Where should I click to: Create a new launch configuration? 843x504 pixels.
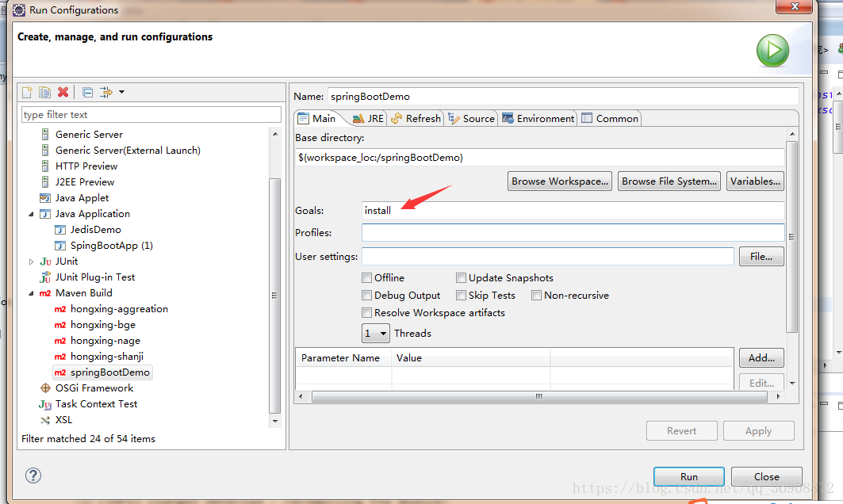pyautogui.click(x=27, y=93)
